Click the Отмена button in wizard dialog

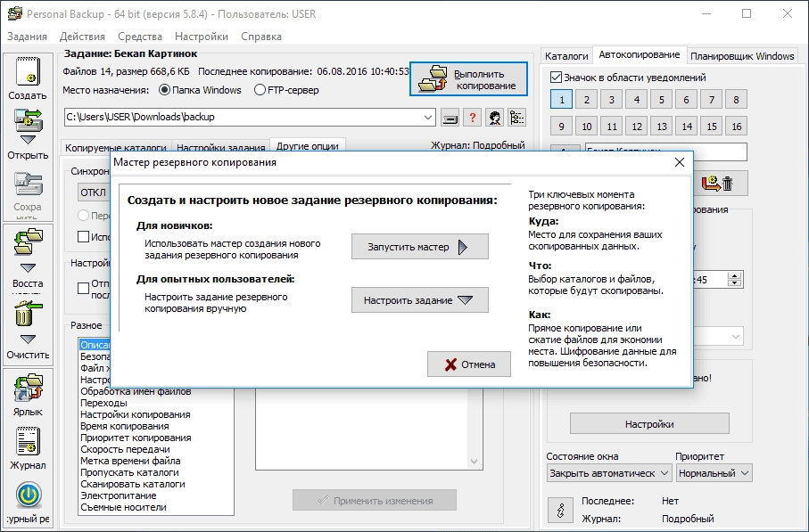469,364
